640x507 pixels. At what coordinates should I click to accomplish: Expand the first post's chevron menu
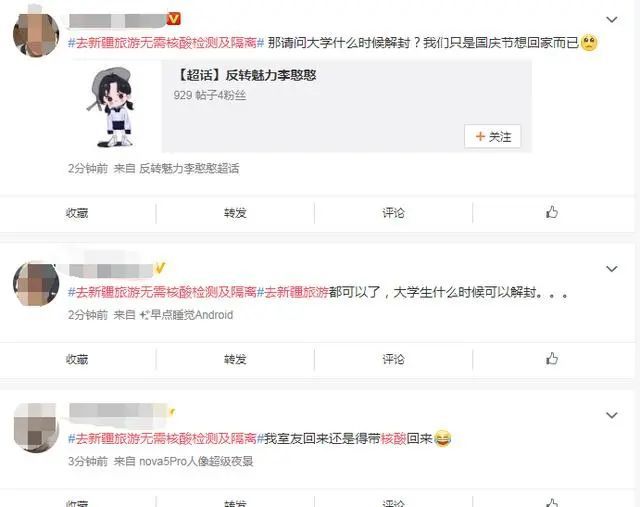pyautogui.click(x=611, y=19)
